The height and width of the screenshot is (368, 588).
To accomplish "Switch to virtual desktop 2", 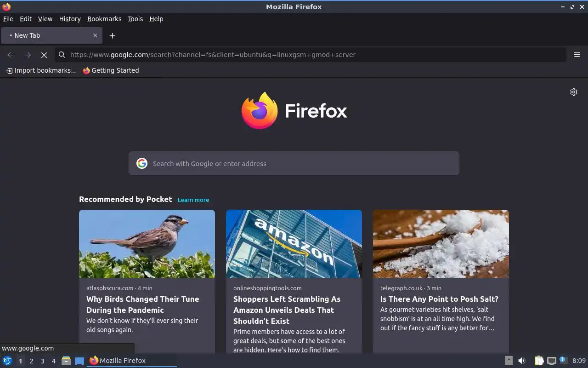I will click(x=31, y=361).
